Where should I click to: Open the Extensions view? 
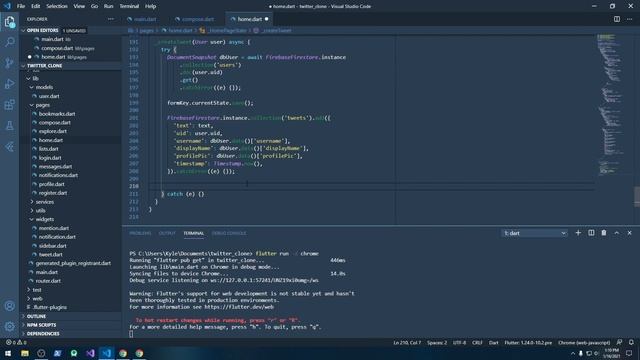click(9, 104)
